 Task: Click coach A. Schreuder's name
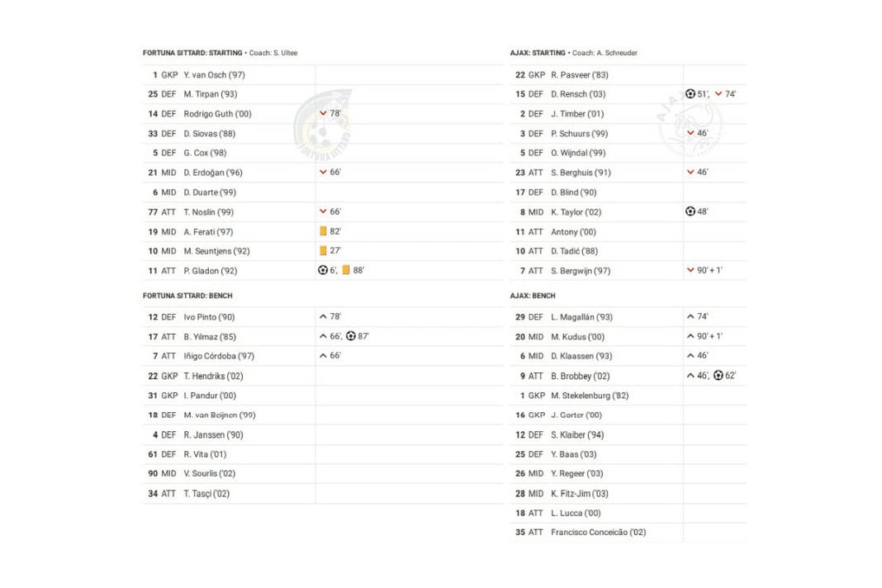615,53
